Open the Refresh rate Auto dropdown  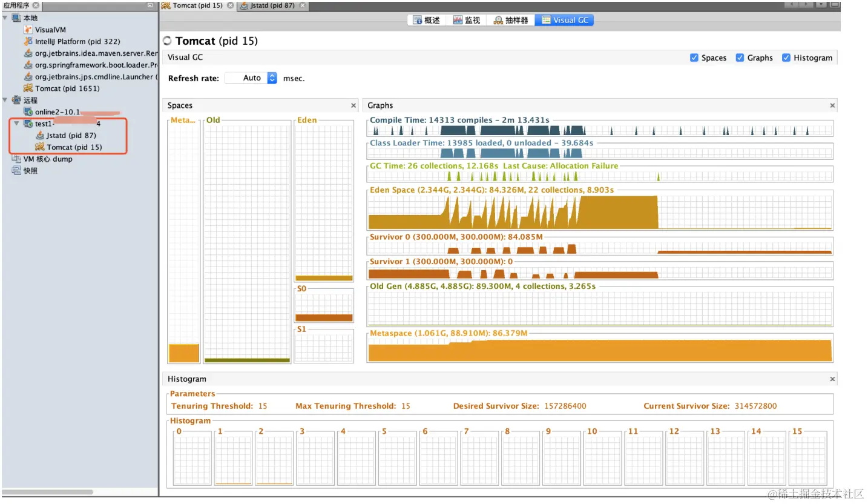251,78
